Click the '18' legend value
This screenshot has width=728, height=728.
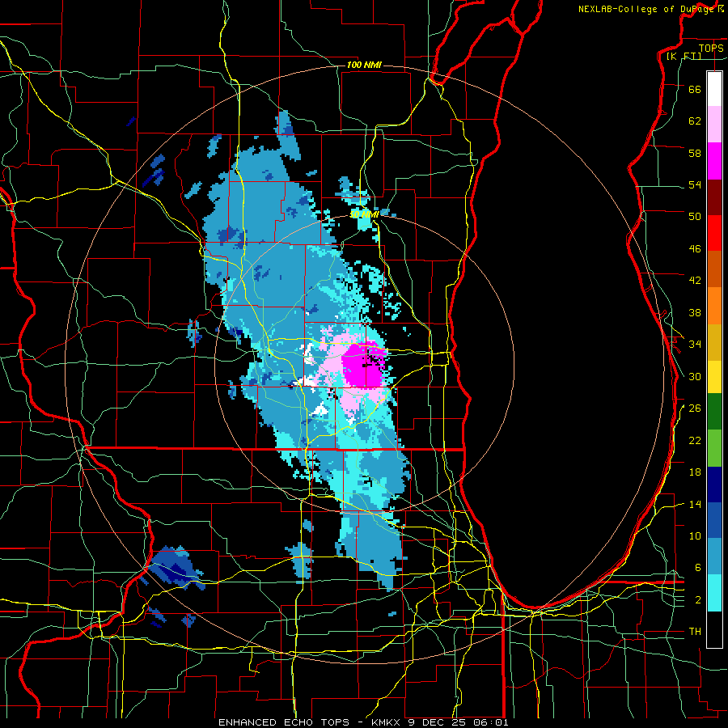click(695, 472)
